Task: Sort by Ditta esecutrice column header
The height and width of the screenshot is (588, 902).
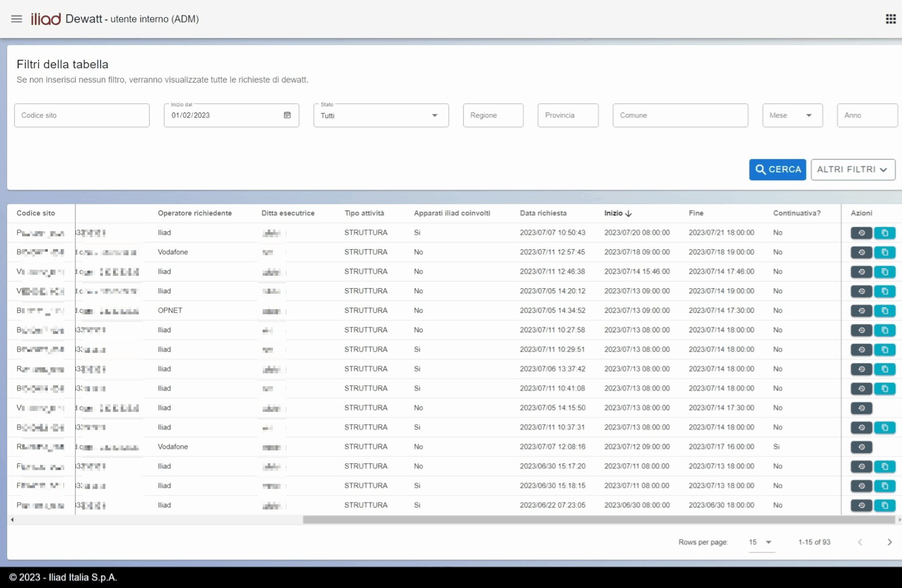Action: pos(288,213)
